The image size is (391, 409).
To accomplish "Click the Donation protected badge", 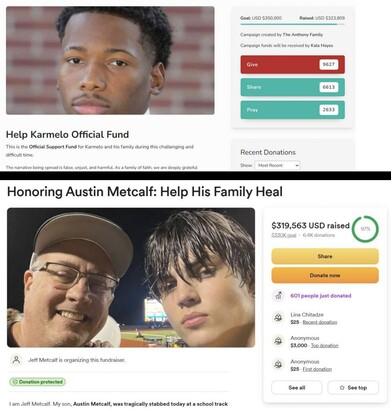I will click(x=37, y=382).
